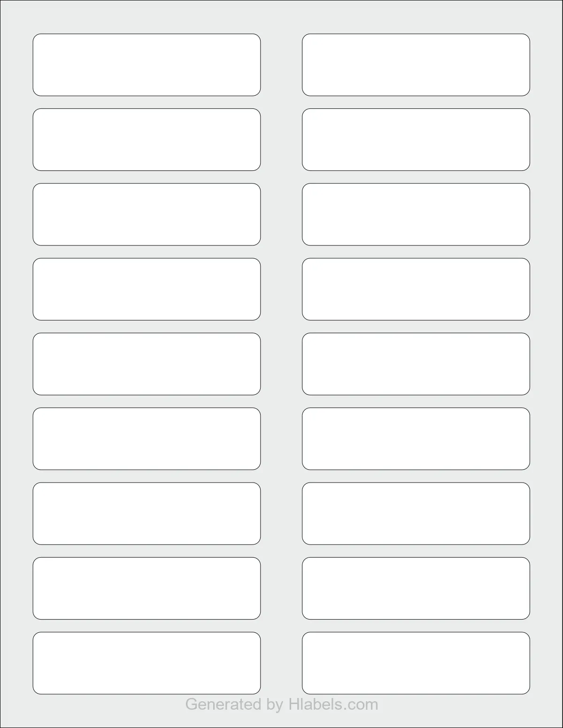Viewport: 563px width, 728px height.
Task: Select the left label in row six
Action: click(147, 439)
